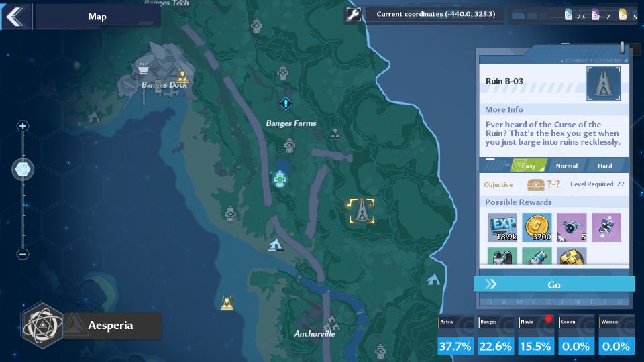Viewport: 644px width, 362px height.
Task: Select the barbecue cooking pot icon
Action: coord(143,68)
